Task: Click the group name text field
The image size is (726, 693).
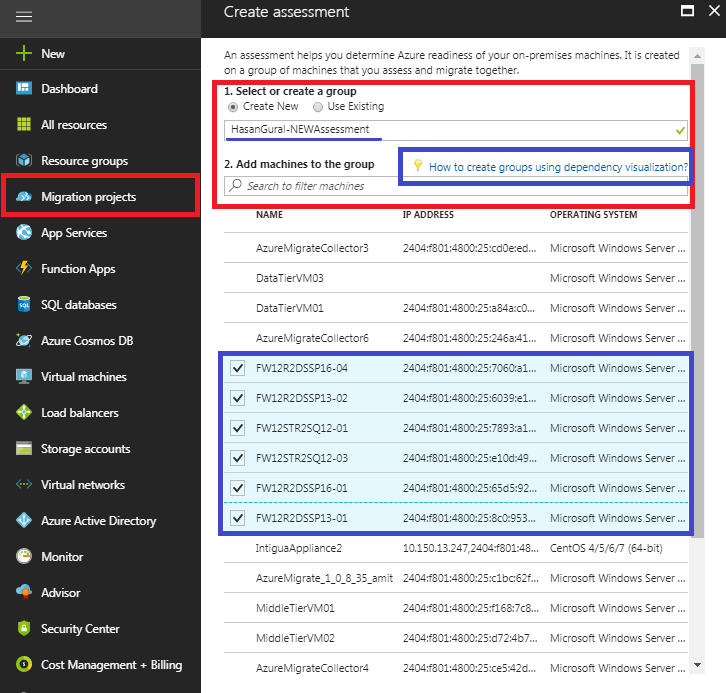Action: 456,130
